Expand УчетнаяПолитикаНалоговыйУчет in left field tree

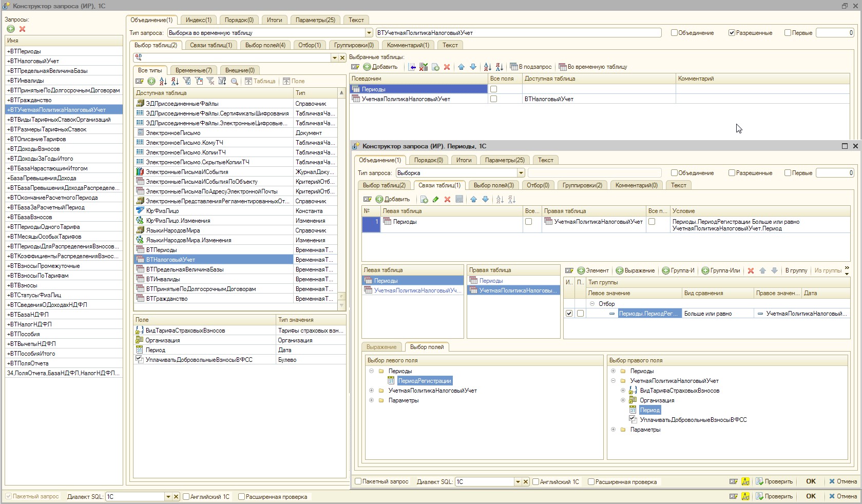[x=371, y=391]
